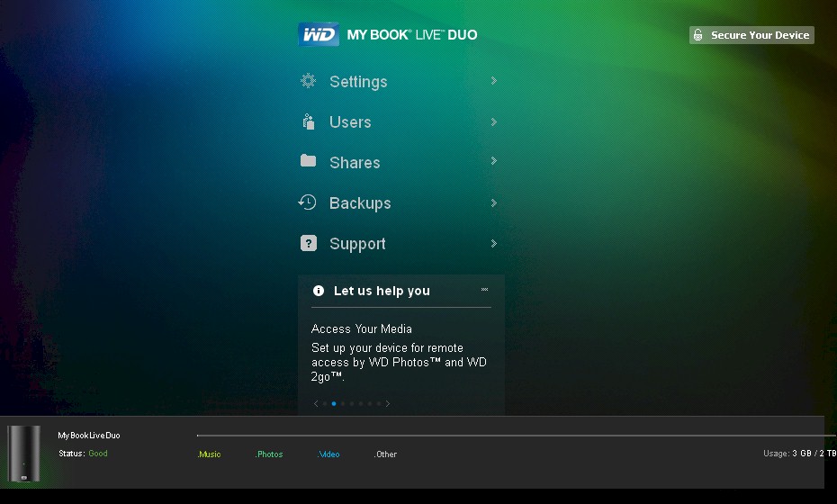The height and width of the screenshot is (504, 837).
Task: Click the Secure Your Device button
Action: pos(751,35)
